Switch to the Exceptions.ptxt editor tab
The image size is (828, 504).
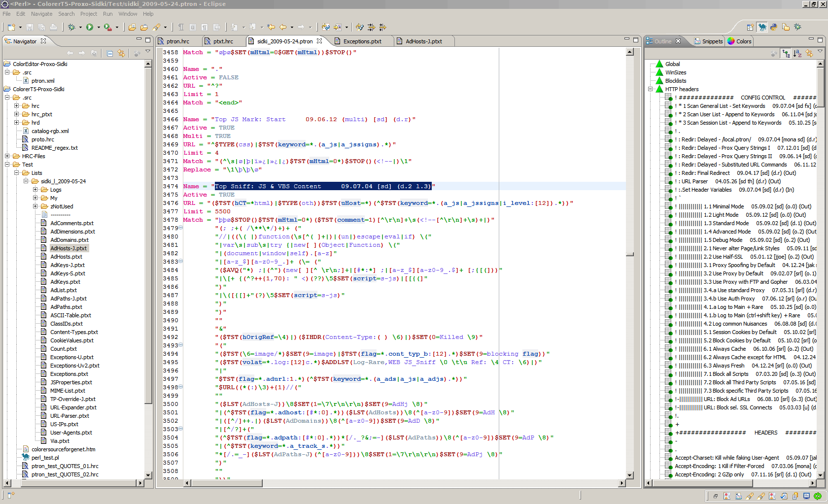pyautogui.click(x=362, y=41)
